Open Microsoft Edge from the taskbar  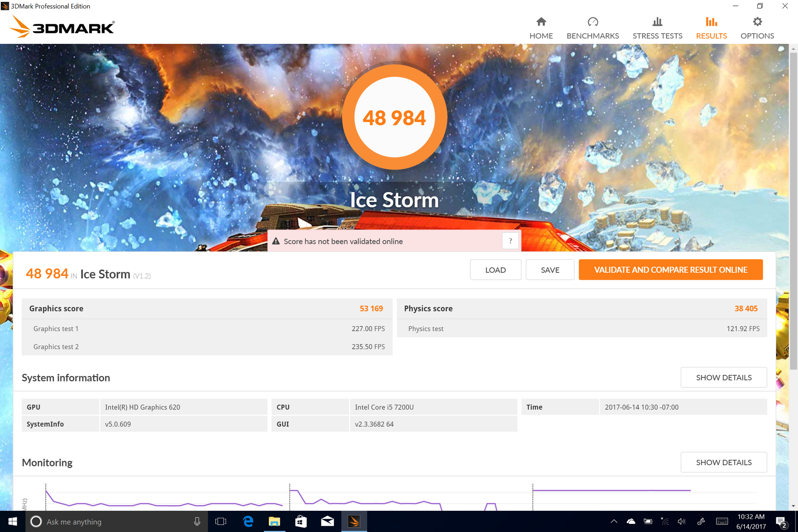[248, 521]
